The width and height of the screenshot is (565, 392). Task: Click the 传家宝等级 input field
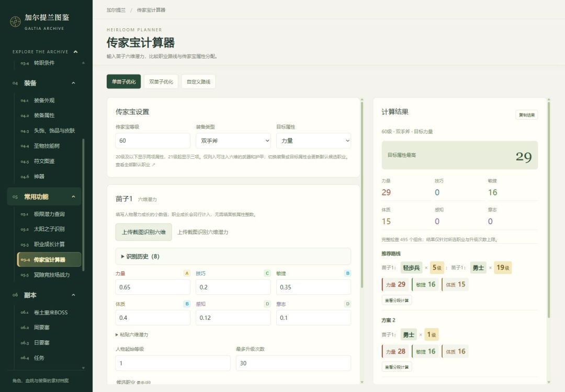(153, 141)
